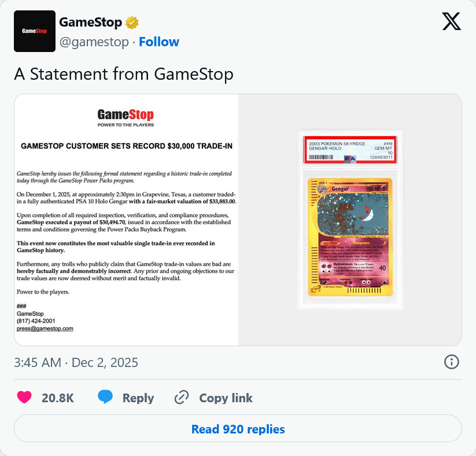476x456 pixels.
Task: Click the gold verified badge
Action: tap(132, 23)
